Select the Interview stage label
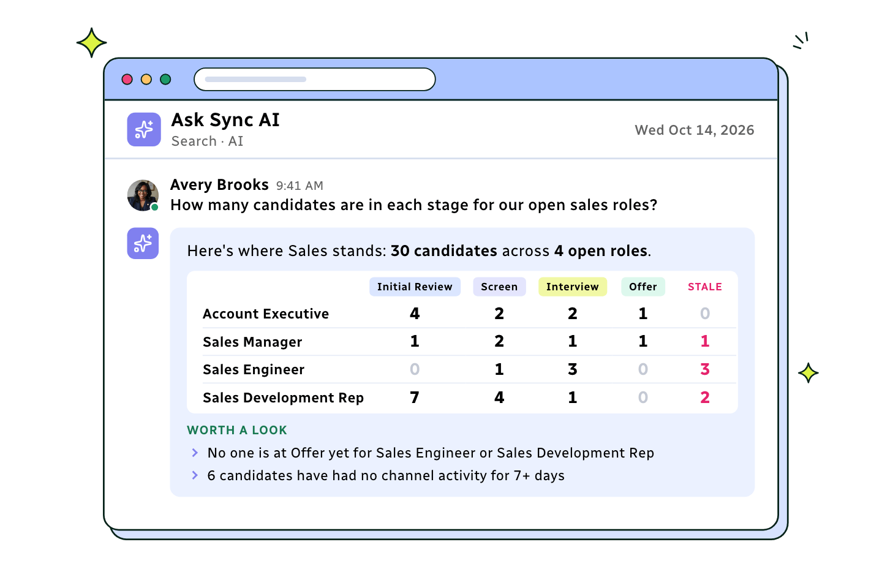882x588 pixels. click(x=573, y=287)
